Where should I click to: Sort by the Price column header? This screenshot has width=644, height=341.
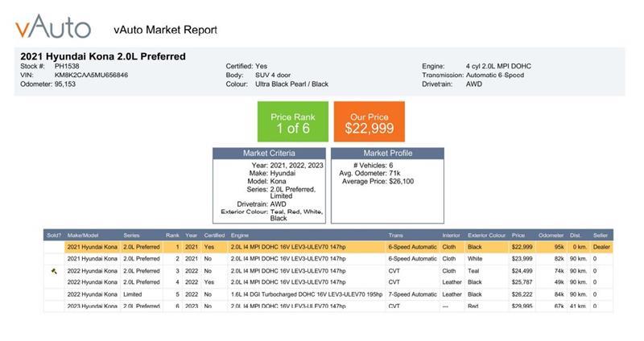[518, 236]
